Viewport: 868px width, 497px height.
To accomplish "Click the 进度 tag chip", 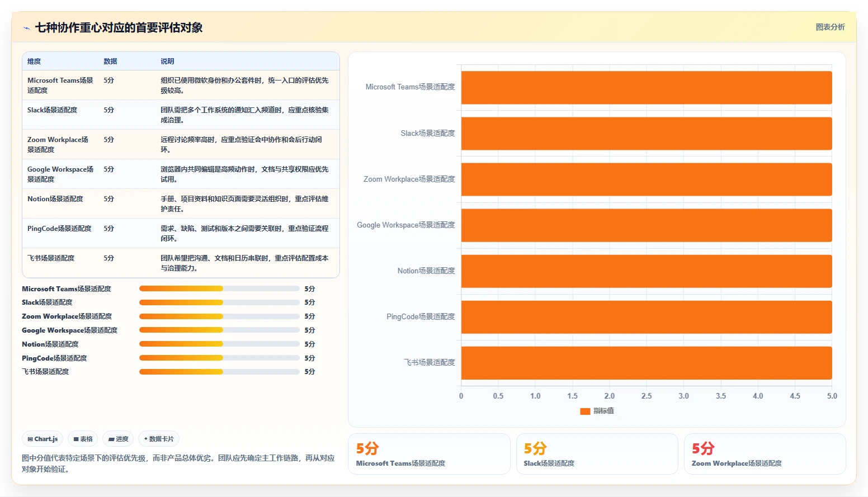I will click(x=118, y=439).
